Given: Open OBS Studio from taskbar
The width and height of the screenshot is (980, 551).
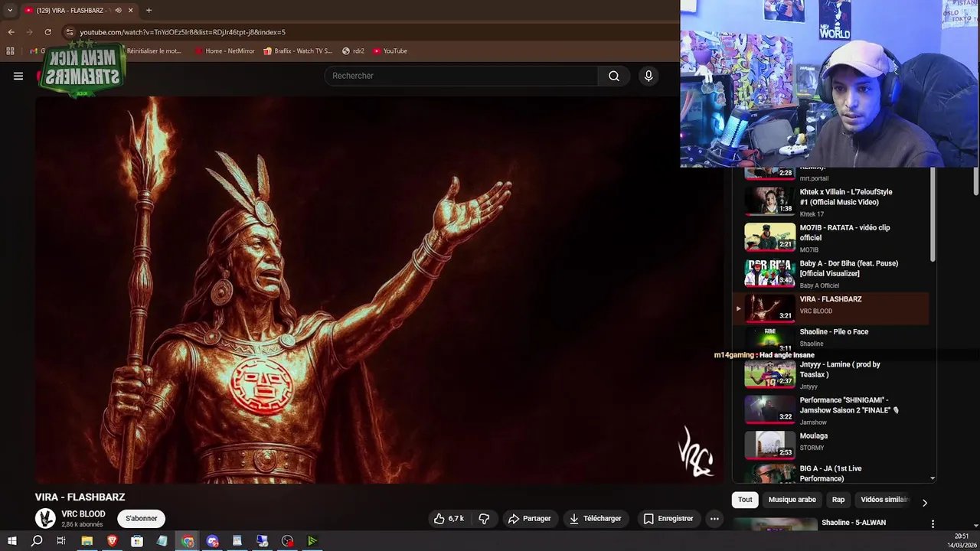Looking at the screenshot, I should (288, 541).
